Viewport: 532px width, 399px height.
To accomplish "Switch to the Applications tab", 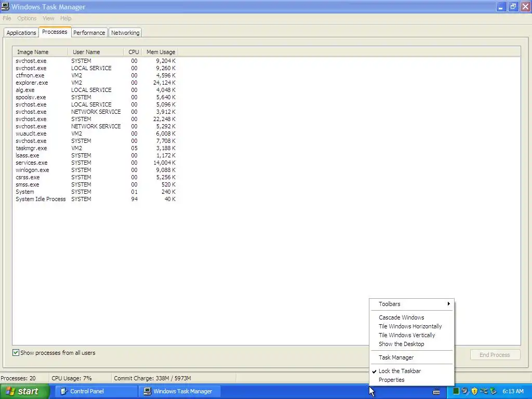I will (x=21, y=33).
